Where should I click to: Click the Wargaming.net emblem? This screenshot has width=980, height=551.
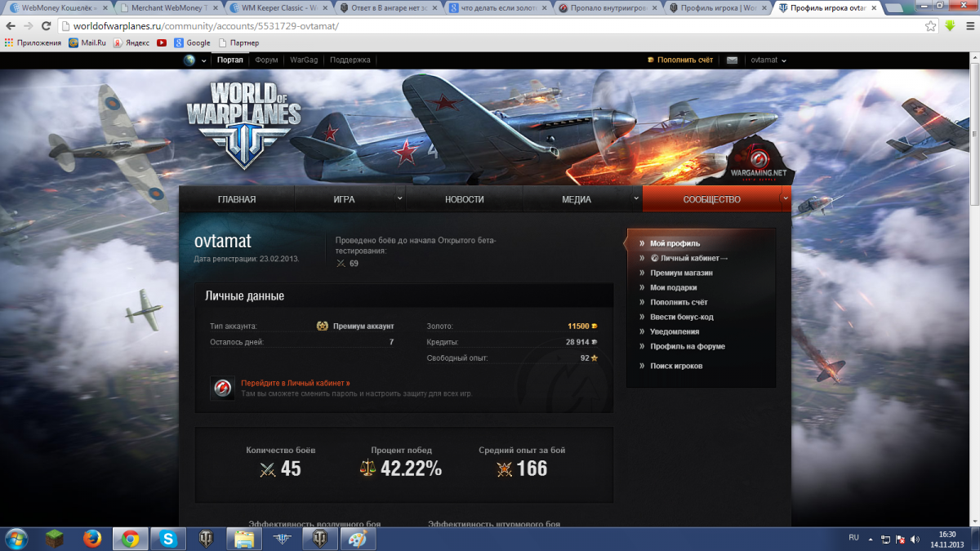coord(759,162)
